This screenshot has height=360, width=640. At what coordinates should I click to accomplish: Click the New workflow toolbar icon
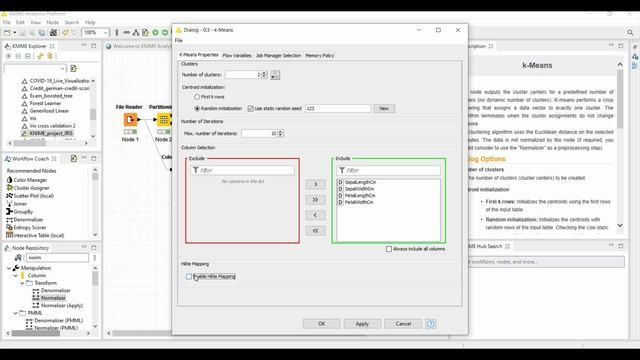7,33
